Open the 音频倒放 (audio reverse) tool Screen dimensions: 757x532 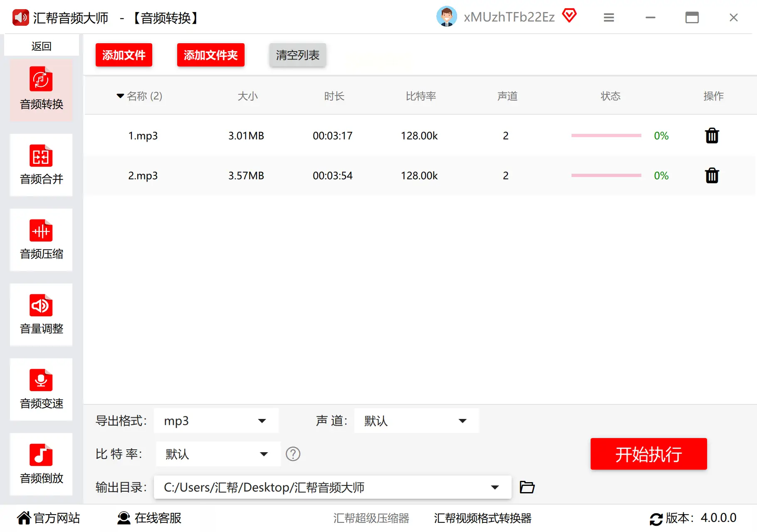pyautogui.click(x=41, y=464)
